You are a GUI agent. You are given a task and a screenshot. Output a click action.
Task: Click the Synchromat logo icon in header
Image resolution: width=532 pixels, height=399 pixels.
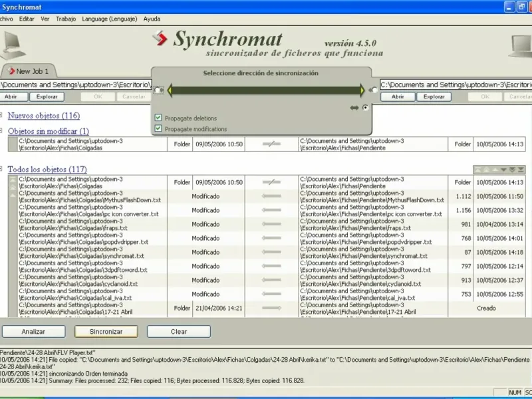click(159, 39)
